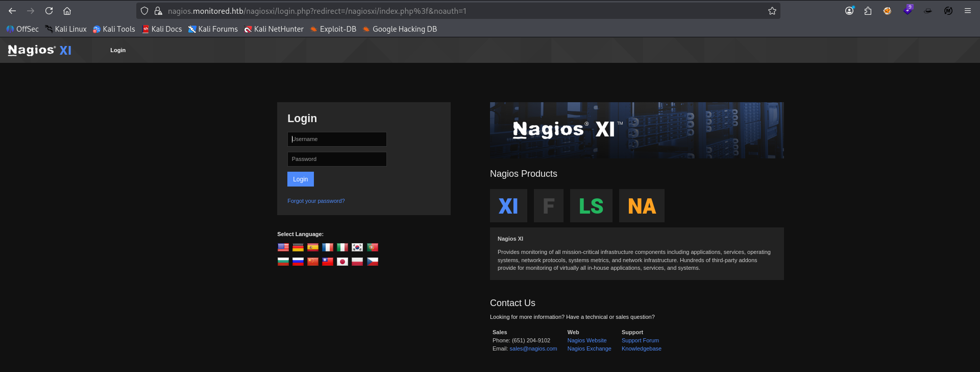Image resolution: width=980 pixels, height=372 pixels.
Task: Select the F (Fusion) product tab
Action: pos(549,205)
